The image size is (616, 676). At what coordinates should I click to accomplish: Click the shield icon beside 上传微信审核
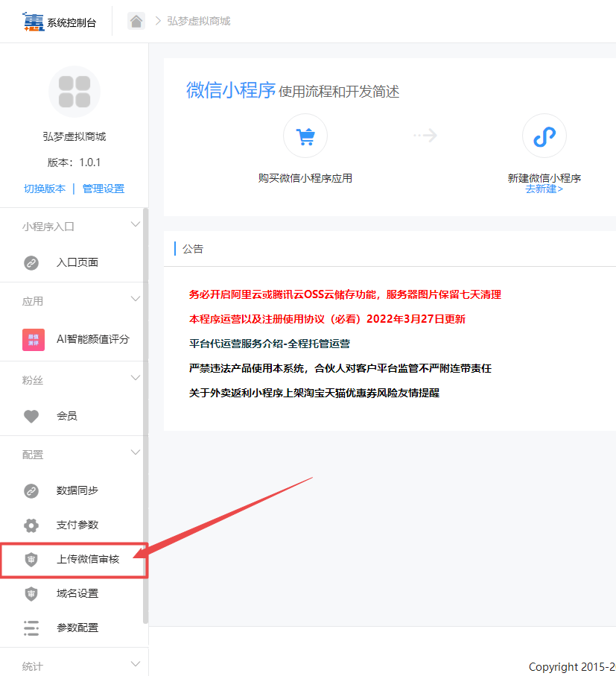pyautogui.click(x=31, y=560)
